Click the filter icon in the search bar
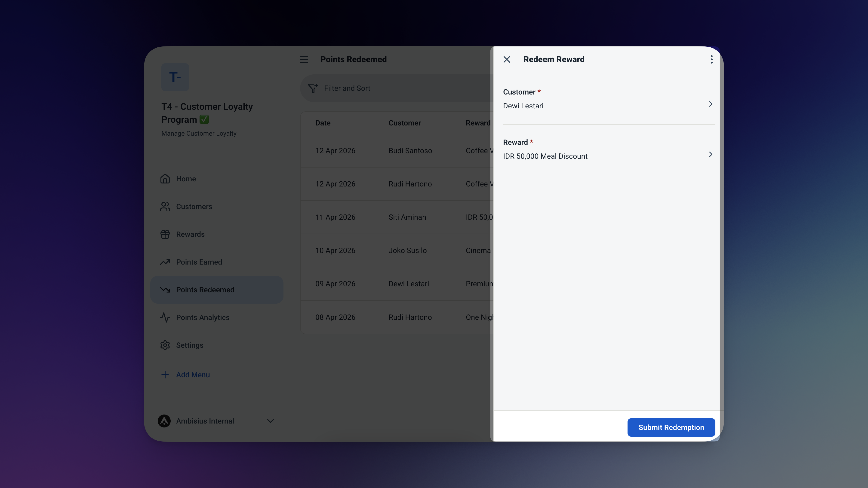The width and height of the screenshot is (868, 488). (x=313, y=88)
